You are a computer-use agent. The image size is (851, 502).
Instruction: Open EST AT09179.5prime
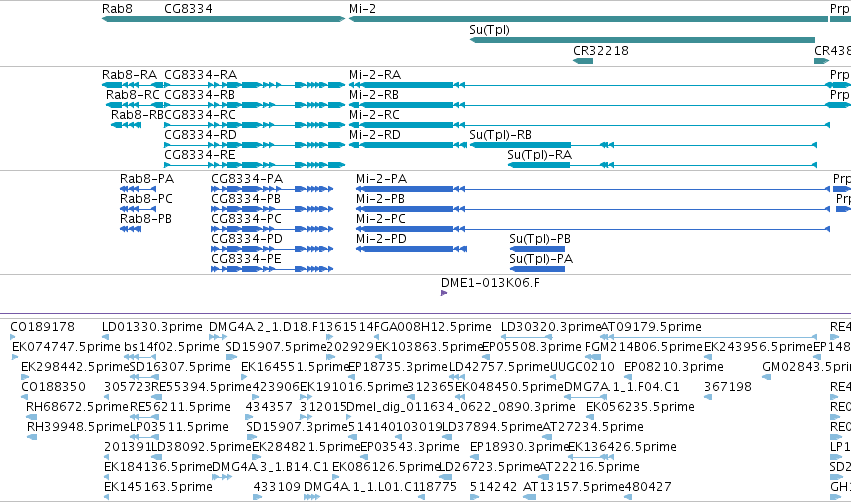tap(651, 327)
